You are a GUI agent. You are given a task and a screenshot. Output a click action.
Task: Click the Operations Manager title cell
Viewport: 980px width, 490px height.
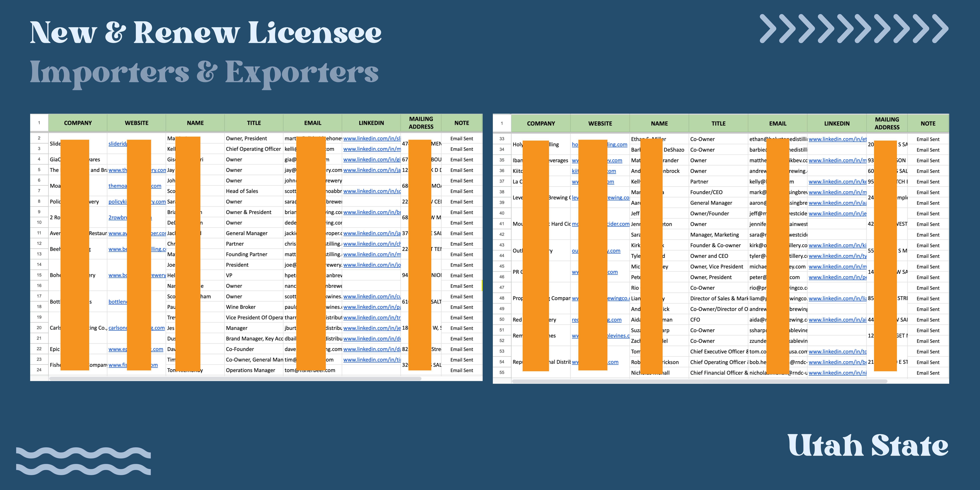(x=250, y=370)
